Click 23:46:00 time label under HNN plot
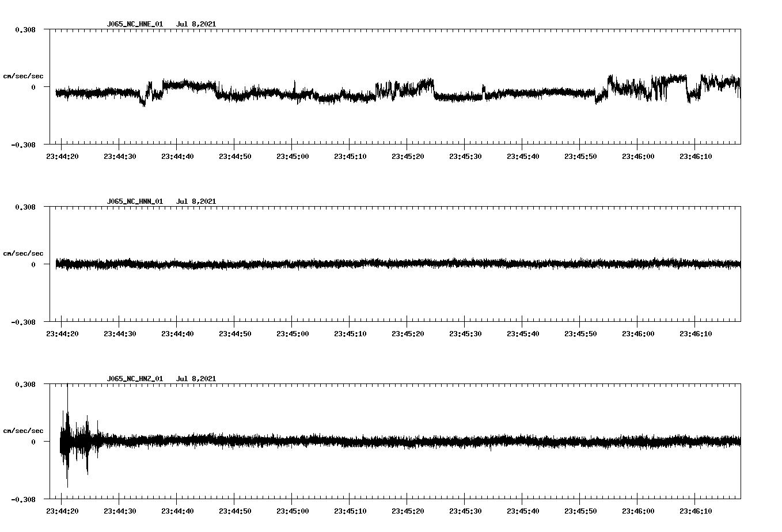The height and width of the screenshot is (532, 782). point(638,334)
